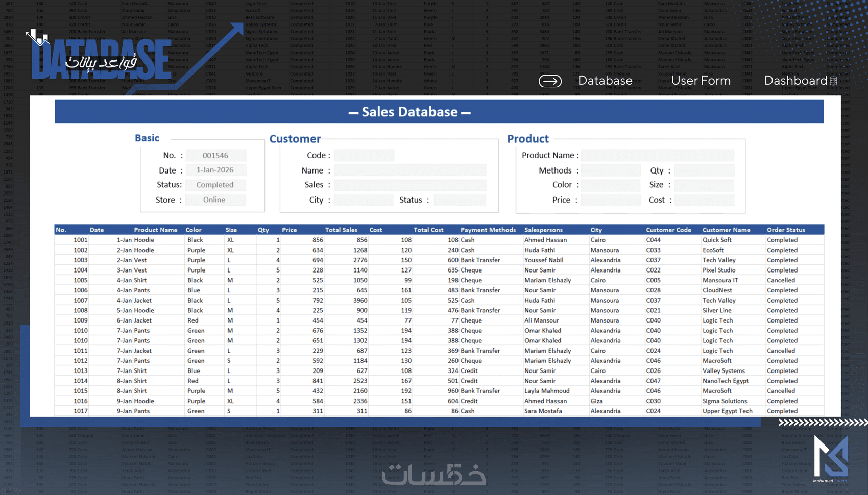Click the Customer Name input field
Screen dimensions: 868x495
(410, 170)
